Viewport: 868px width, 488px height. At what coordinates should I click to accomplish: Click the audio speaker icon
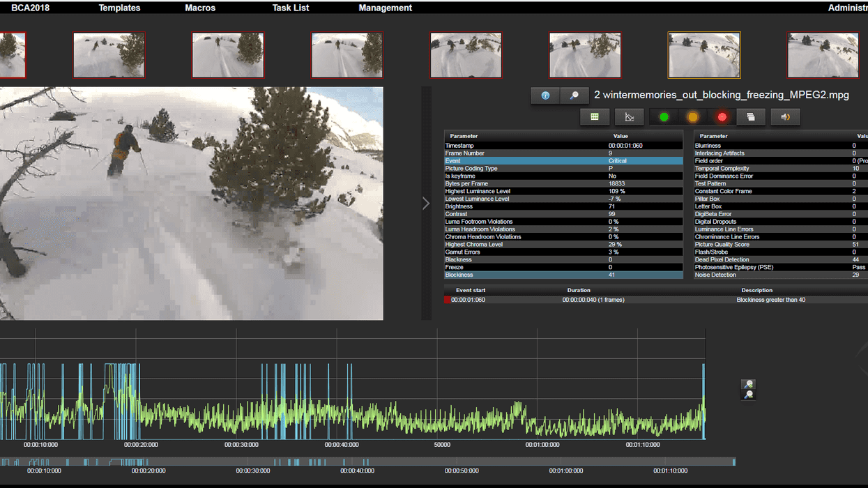(786, 117)
